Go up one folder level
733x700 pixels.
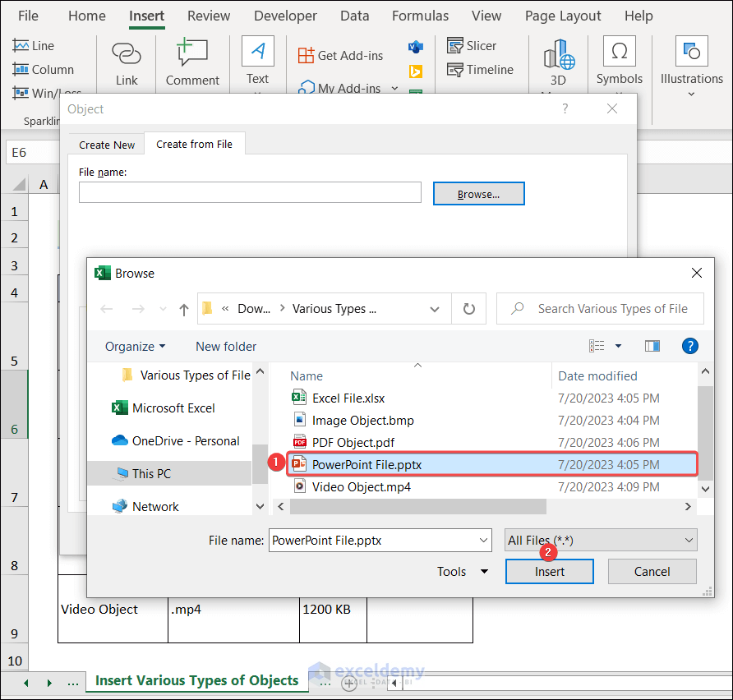[184, 310]
